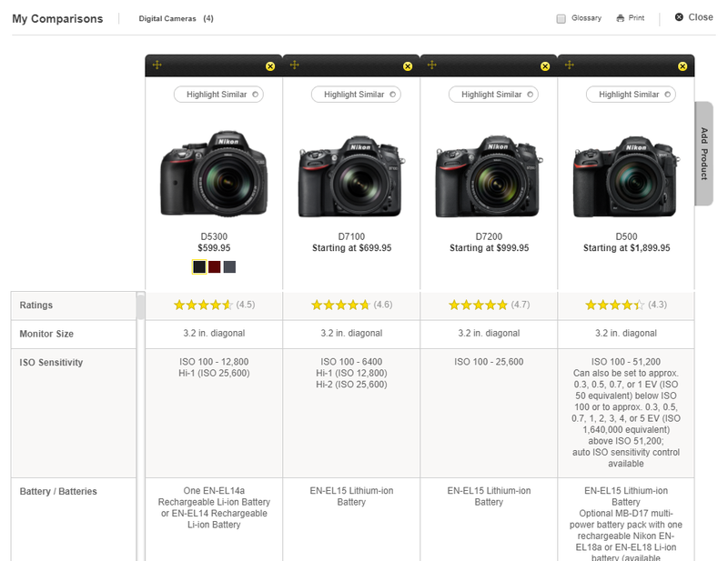Click D7200 EN-EL15 Lithium-ion Battery cell
The width and height of the screenshot is (728, 561).
coord(489,496)
